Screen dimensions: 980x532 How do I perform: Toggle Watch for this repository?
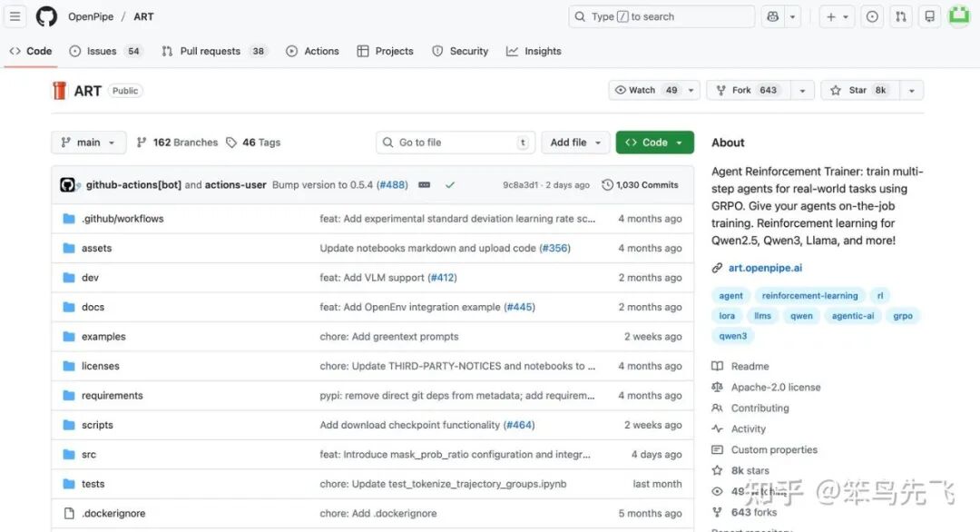[646, 90]
